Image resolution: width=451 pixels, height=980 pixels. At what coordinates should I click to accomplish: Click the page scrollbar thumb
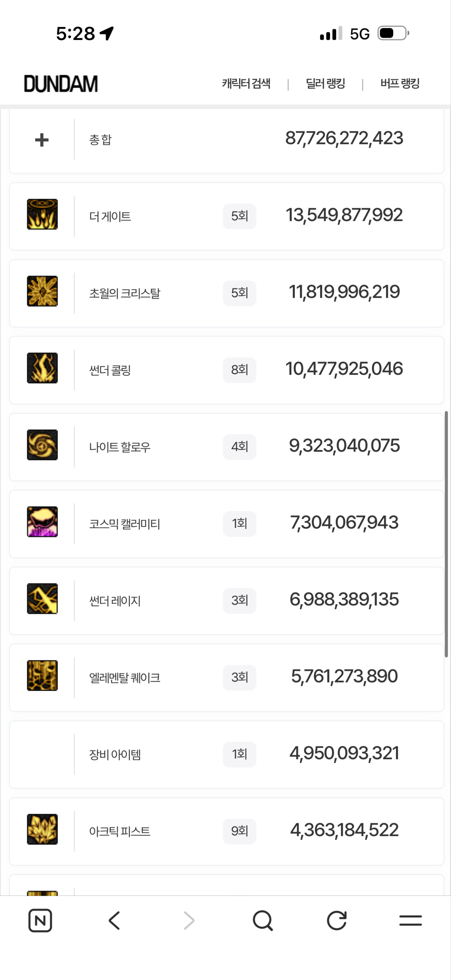tap(446, 534)
